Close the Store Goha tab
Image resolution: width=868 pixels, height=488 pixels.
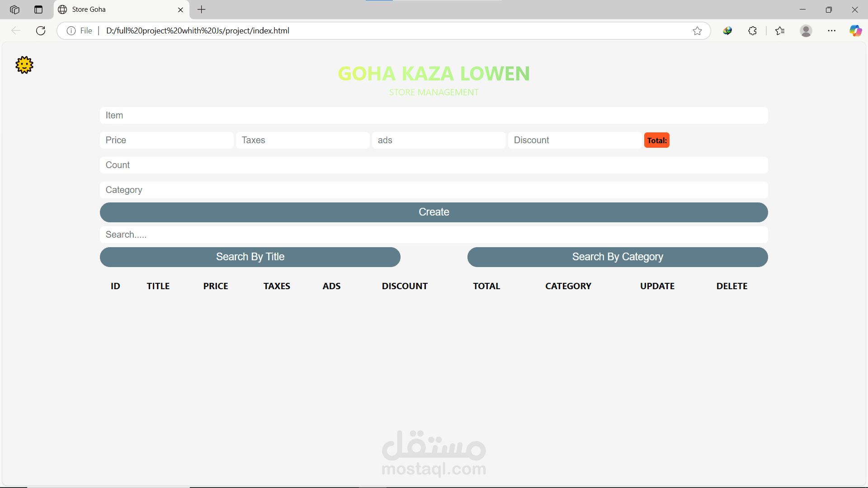click(x=180, y=9)
